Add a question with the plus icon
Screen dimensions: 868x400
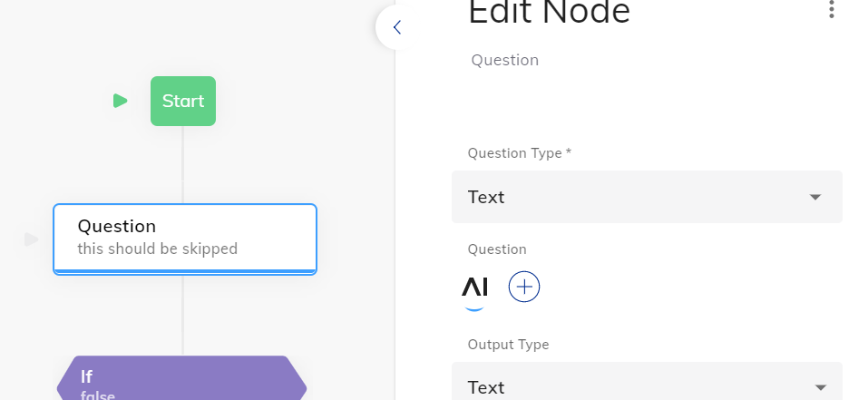click(523, 287)
